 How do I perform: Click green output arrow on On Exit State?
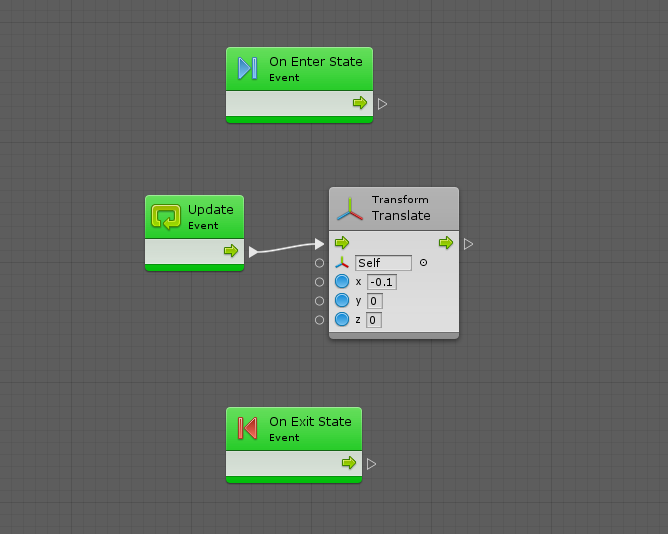click(x=349, y=463)
